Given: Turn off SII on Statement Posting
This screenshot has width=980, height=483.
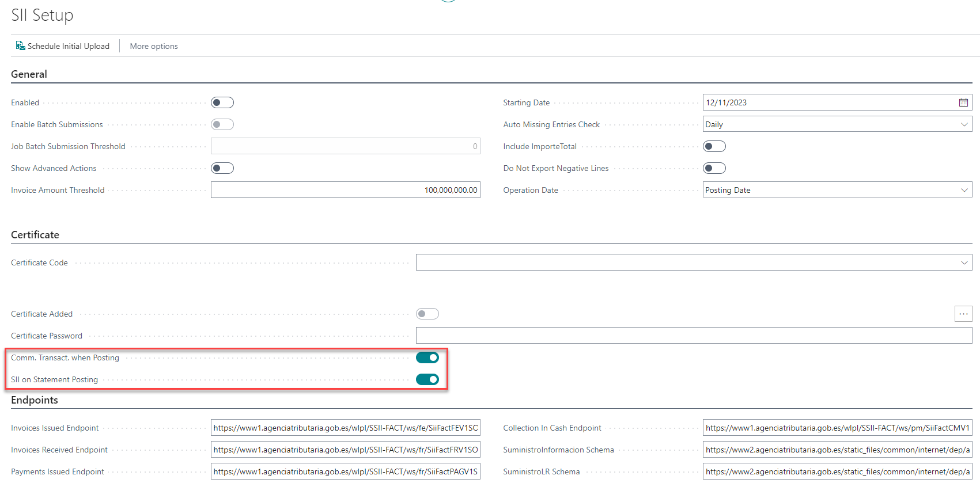Looking at the screenshot, I should (427, 379).
